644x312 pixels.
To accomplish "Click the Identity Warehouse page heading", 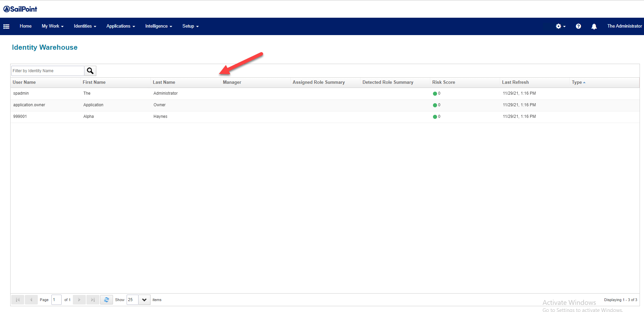I will pyautogui.click(x=45, y=47).
